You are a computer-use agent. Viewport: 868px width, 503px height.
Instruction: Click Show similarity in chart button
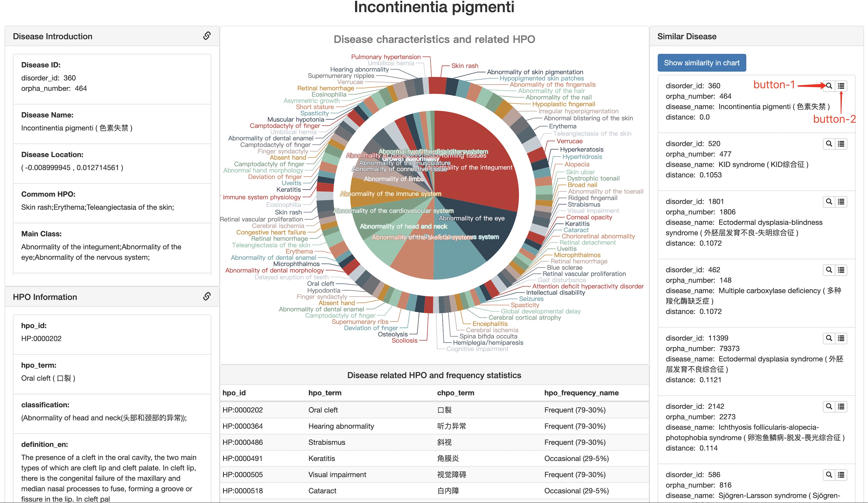click(702, 63)
